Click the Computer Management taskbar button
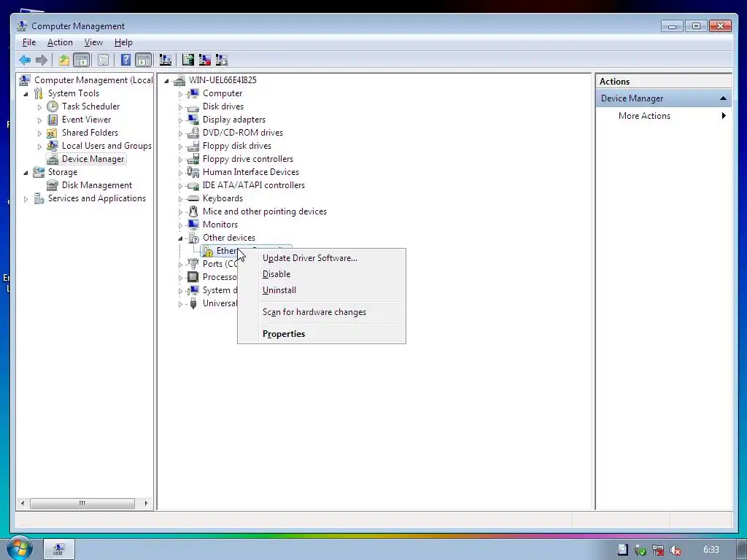 point(59,549)
